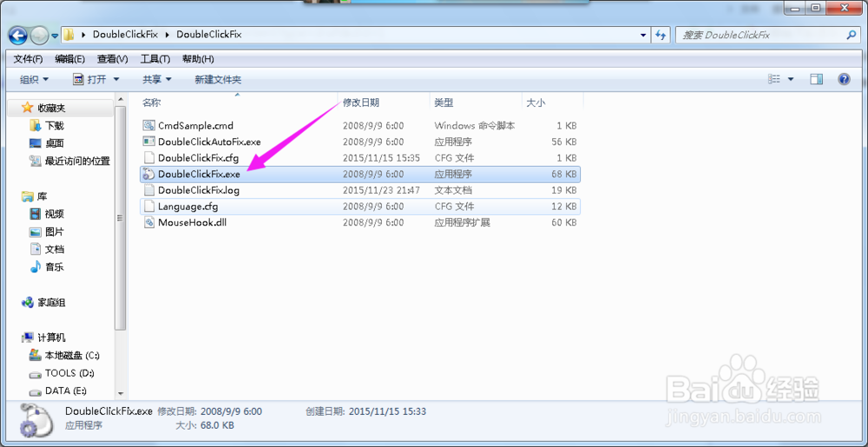Select the DoubleClickAutoFix.exe file icon
The height and width of the screenshot is (447, 868).
149,141
